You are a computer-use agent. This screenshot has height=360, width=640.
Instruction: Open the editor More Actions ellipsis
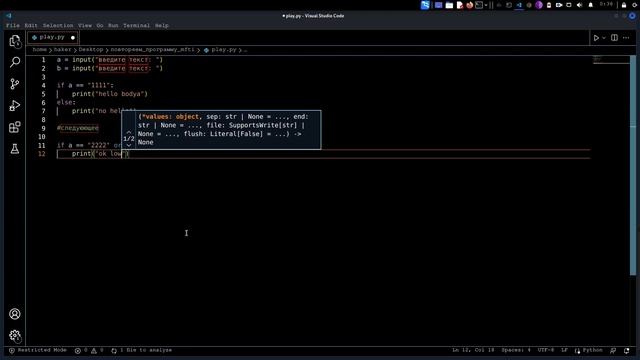pos(626,38)
